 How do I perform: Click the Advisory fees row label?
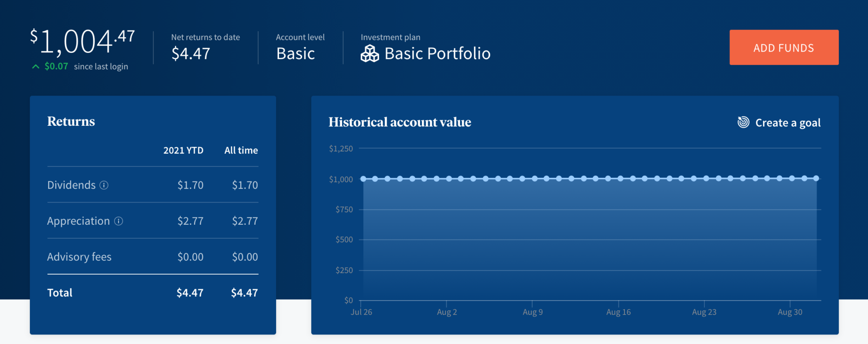79,257
